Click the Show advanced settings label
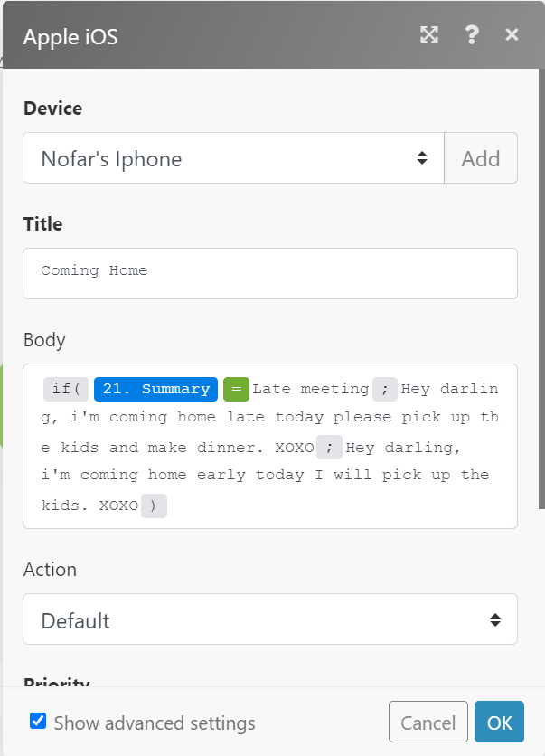The width and height of the screenshot is (545, 756). [x=155, y=723]
